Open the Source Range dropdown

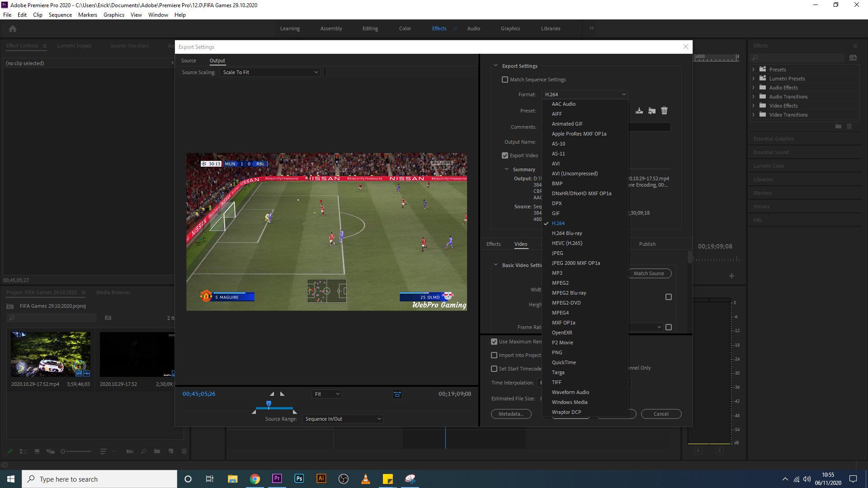coord(343,419)
